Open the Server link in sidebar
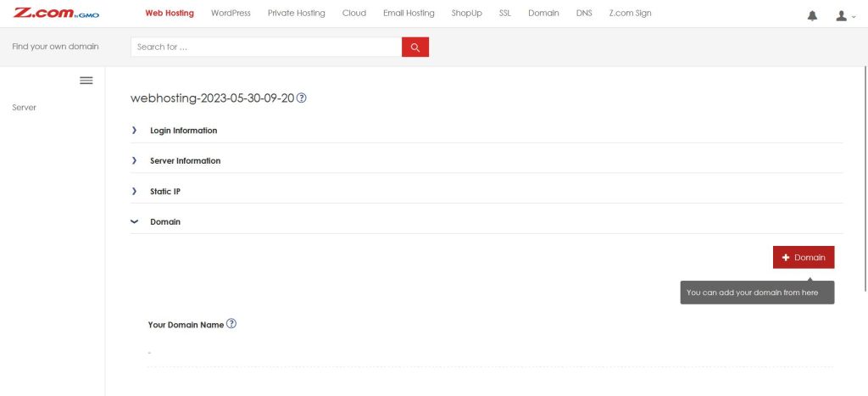The height and width of the screenshot is (396, 868). [25, 108]
